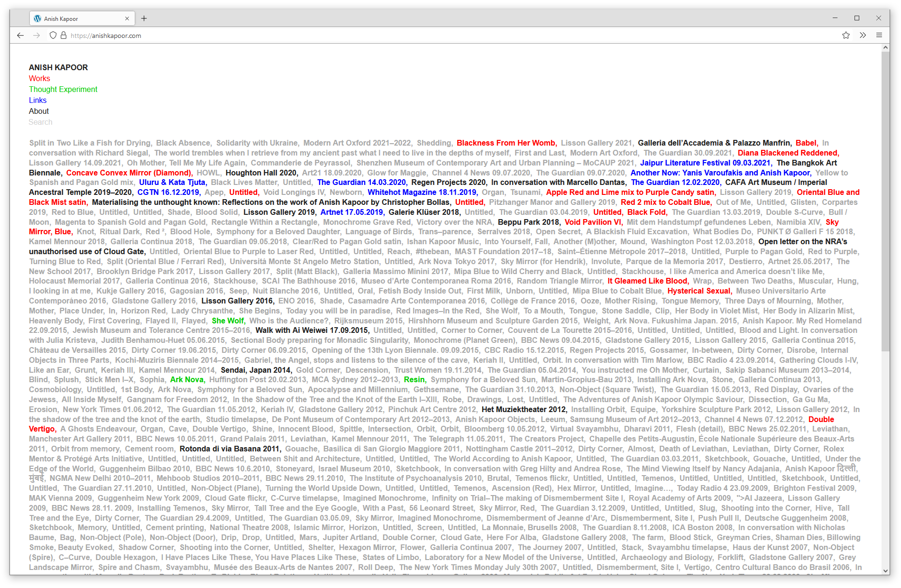Open the CGTN 16.12.2019 link
The image size is (901, 588).
pyautogui.click(x=169, y=192)
